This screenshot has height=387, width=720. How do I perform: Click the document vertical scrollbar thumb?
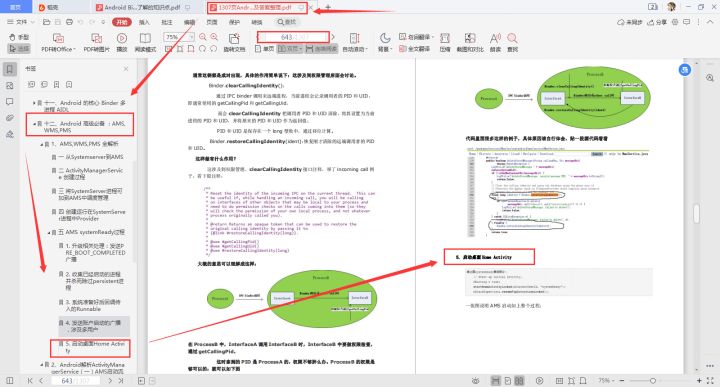[697, 213]
